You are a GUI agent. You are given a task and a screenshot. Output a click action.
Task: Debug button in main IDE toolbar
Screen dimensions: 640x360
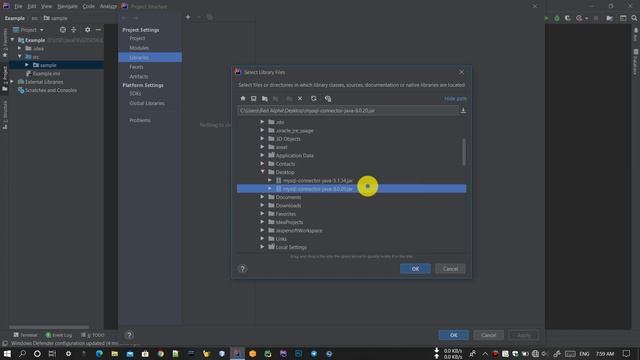[557, 18]
